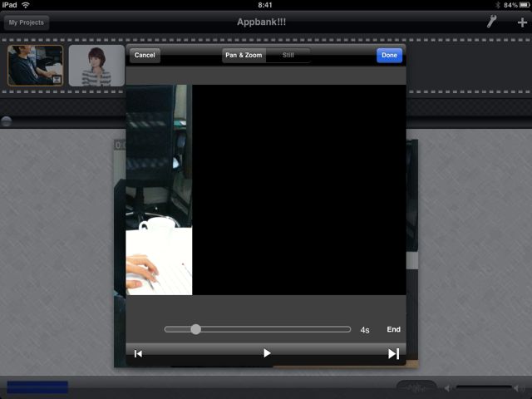Viewport: 532px width, 399px height.
Task: Tap the battery status icon
Action: tap(525, 5)
